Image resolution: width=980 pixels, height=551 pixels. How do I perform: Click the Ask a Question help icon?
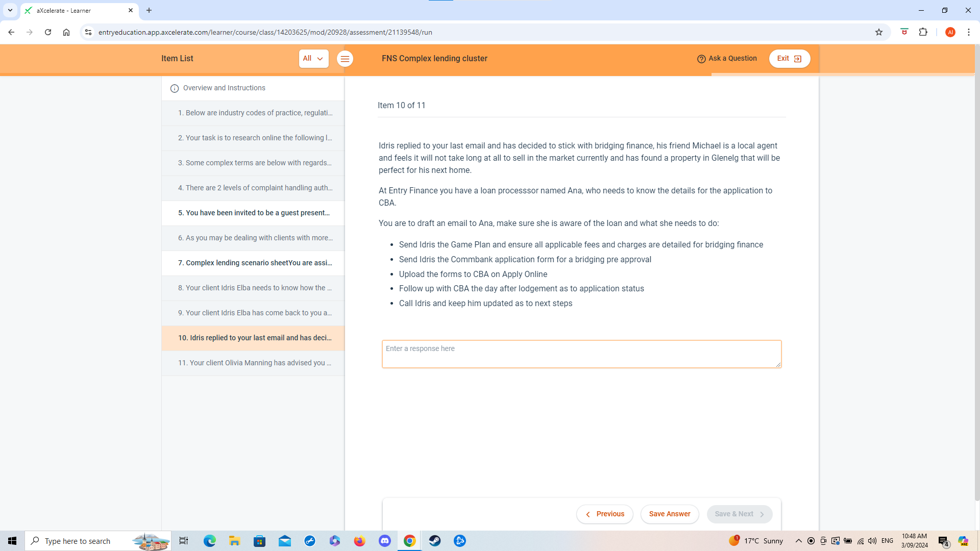701,59
